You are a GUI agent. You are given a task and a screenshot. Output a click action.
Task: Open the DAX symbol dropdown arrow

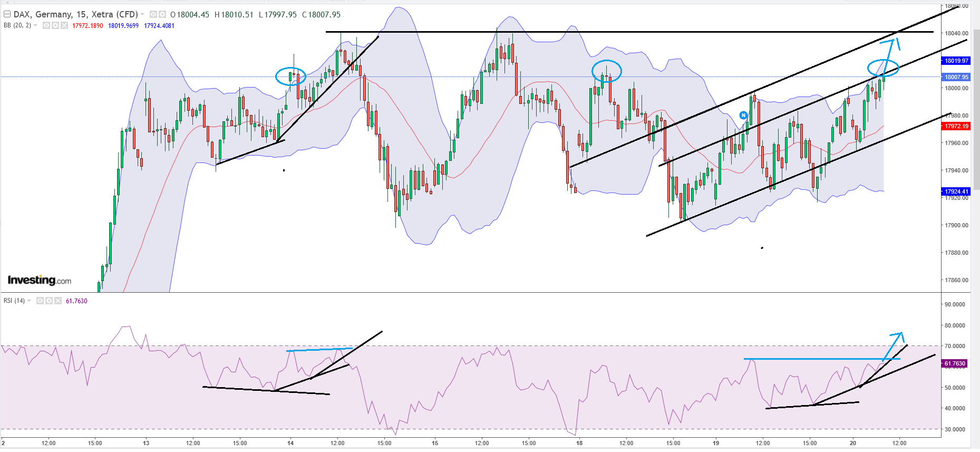142,14
